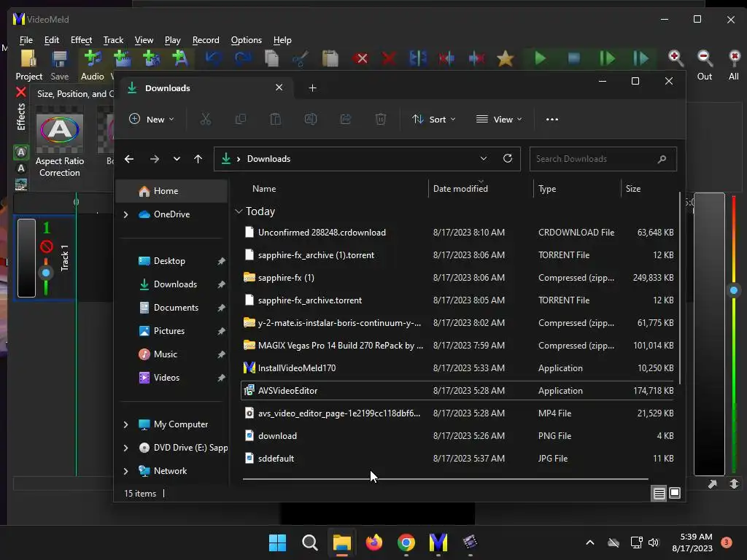
Task: Expand OneDrive in navigation pane
Action: point(125,215)
